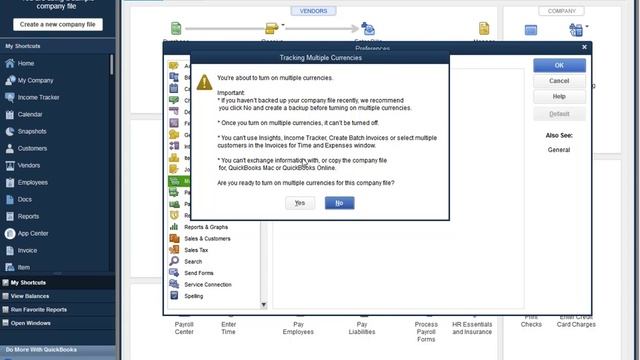The image size is (640, 360).
Task: Open Vendors shortcut in sidebar
Action: click(x=29, y=165)
